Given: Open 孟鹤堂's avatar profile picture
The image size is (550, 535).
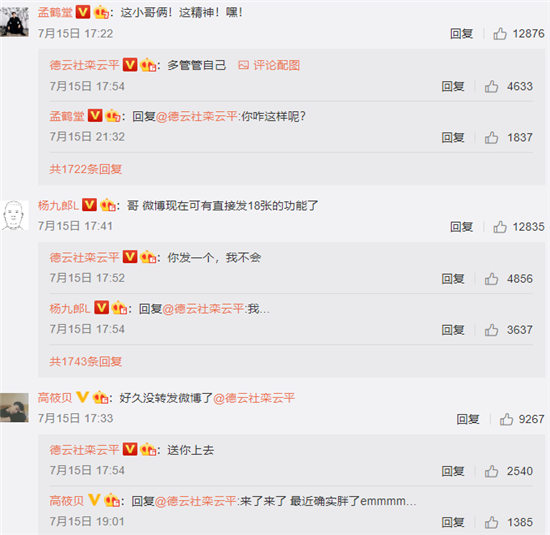Looking at the screenshot, I should 14,22.
